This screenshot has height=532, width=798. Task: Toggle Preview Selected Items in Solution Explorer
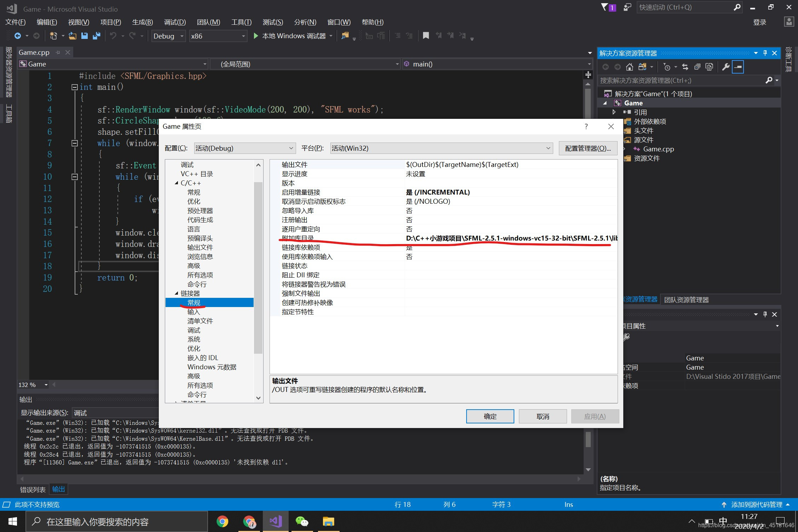pos(738,67)
